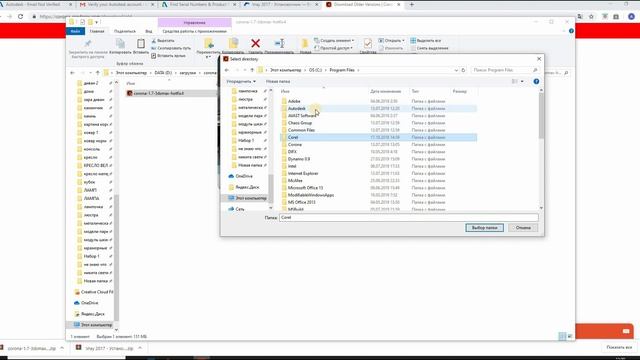The image size is (640, 360).
Task: Click the Copy icon in the ribbon
Action: [x=120, y=44]
